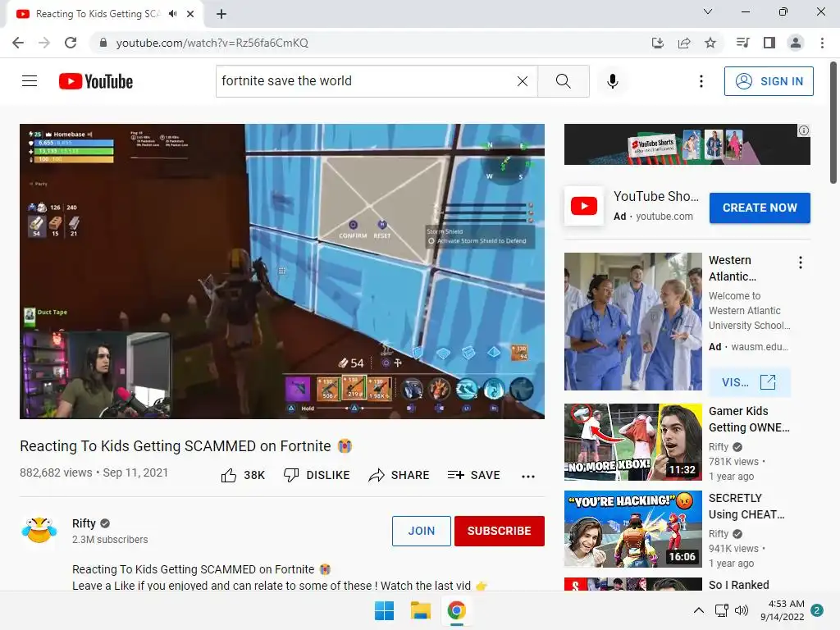This screenshot has width=840, height=630.
Task: Clear the search box with the X
Action: (523, 81)
